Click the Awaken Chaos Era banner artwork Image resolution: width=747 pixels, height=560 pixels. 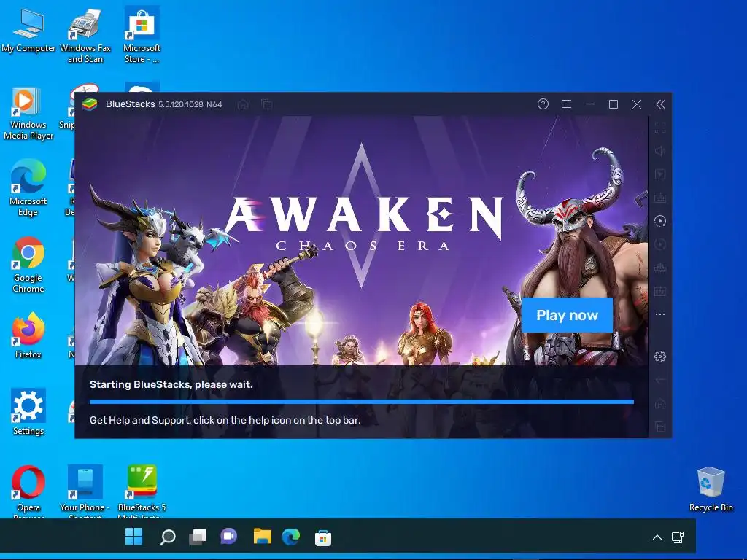361,241
